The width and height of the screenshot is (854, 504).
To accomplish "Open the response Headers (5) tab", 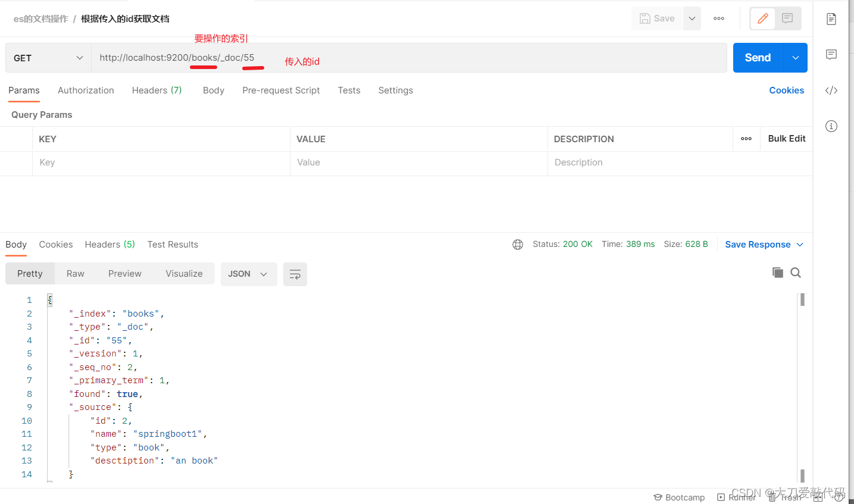I will point(110,245).
